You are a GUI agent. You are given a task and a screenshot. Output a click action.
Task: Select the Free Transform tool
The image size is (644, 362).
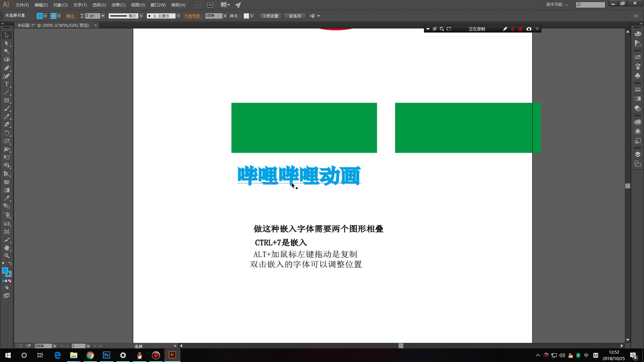coord(7,157)
